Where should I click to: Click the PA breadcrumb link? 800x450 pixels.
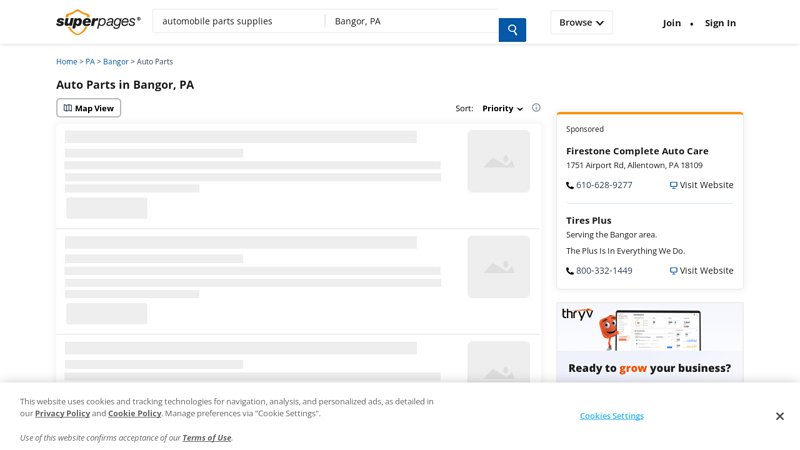(x=90, y=62)
